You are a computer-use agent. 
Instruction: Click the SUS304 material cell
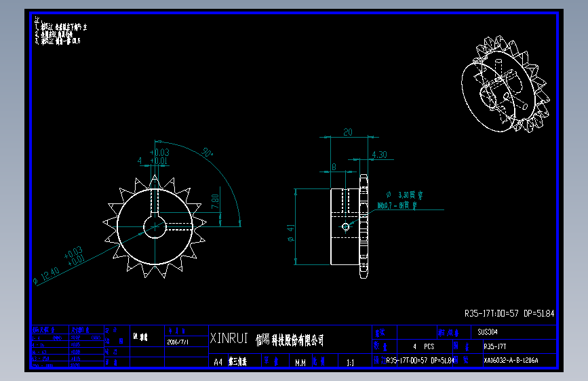tap(488, 332)
